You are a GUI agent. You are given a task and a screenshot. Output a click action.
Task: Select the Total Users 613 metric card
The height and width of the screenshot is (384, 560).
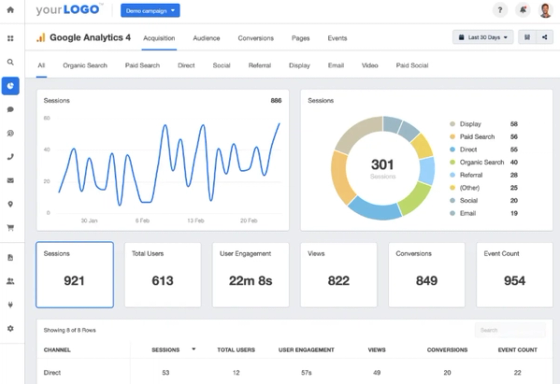tap(163, 275)
